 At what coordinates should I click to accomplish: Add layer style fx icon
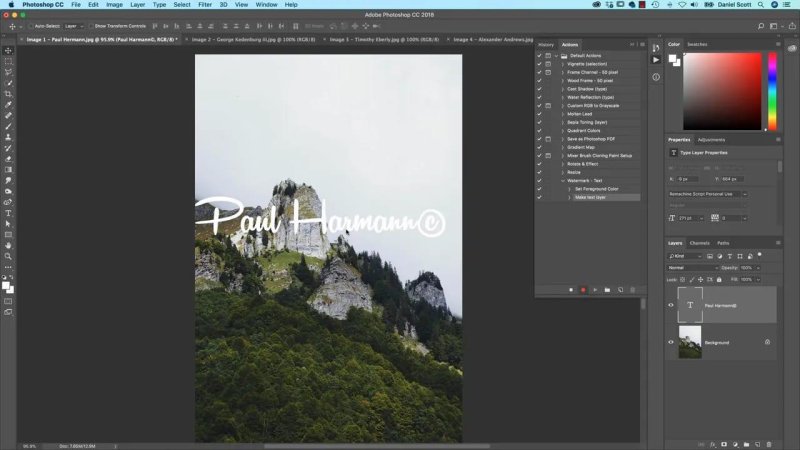[713, 444]
